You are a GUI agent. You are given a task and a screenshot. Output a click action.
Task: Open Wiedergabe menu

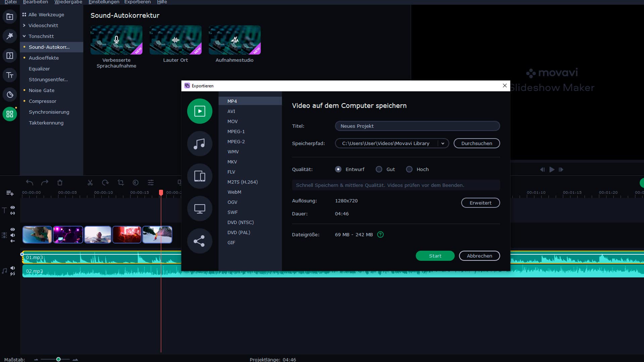[68, 2]
